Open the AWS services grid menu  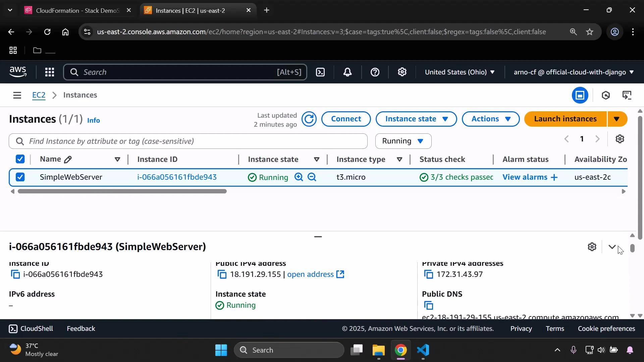(49, 72)
